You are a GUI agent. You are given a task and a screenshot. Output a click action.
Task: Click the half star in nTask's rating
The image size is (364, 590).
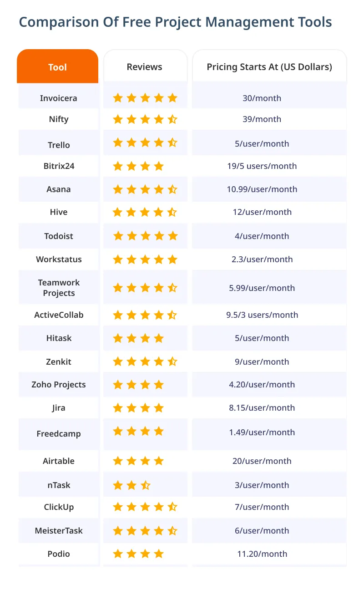(145, 485)
